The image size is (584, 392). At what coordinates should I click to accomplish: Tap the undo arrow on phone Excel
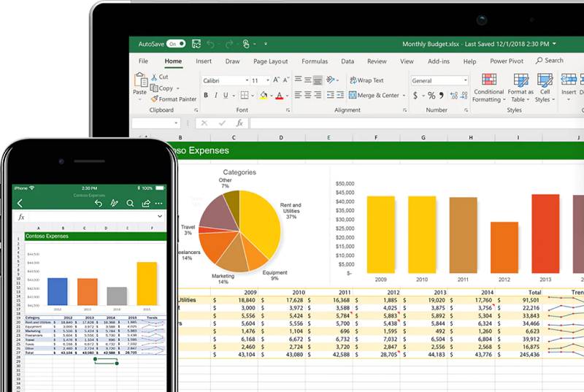pos(99,203)
